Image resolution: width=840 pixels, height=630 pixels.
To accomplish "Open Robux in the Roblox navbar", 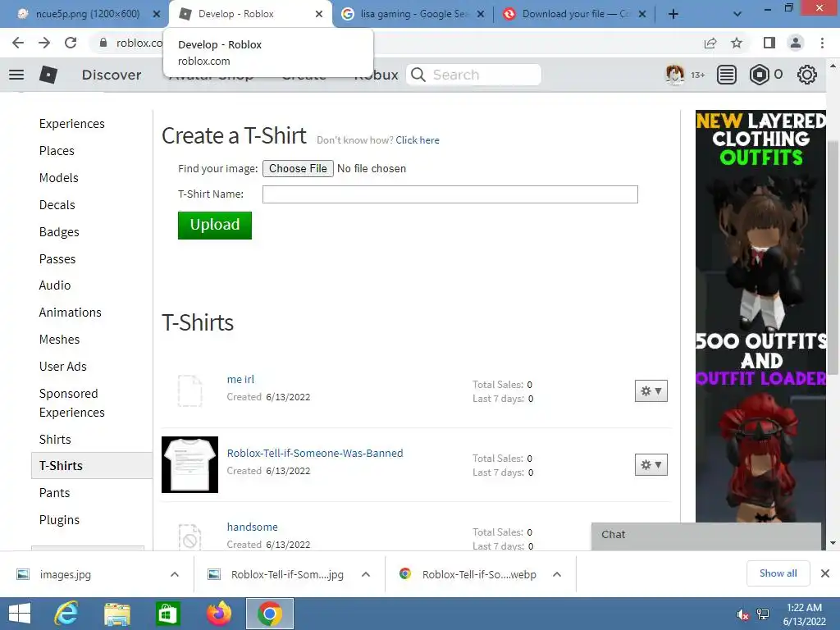I will click(x=376, y=75).
